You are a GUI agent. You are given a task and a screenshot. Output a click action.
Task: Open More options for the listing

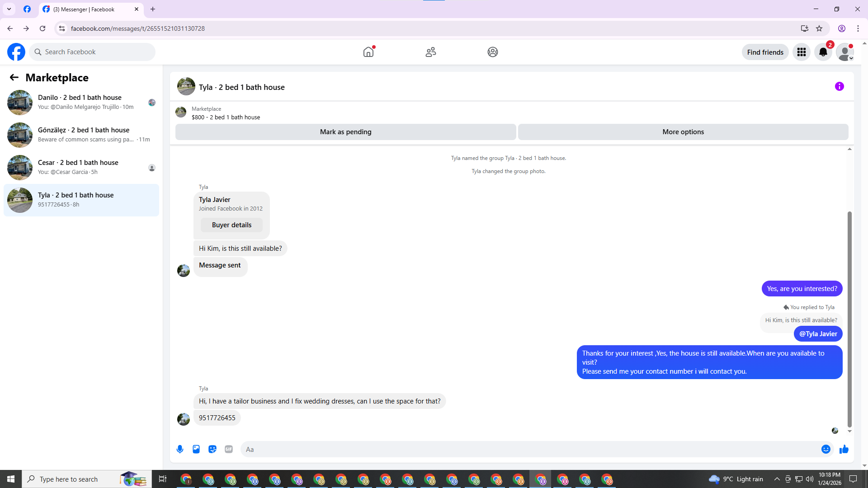click(683, 132)
